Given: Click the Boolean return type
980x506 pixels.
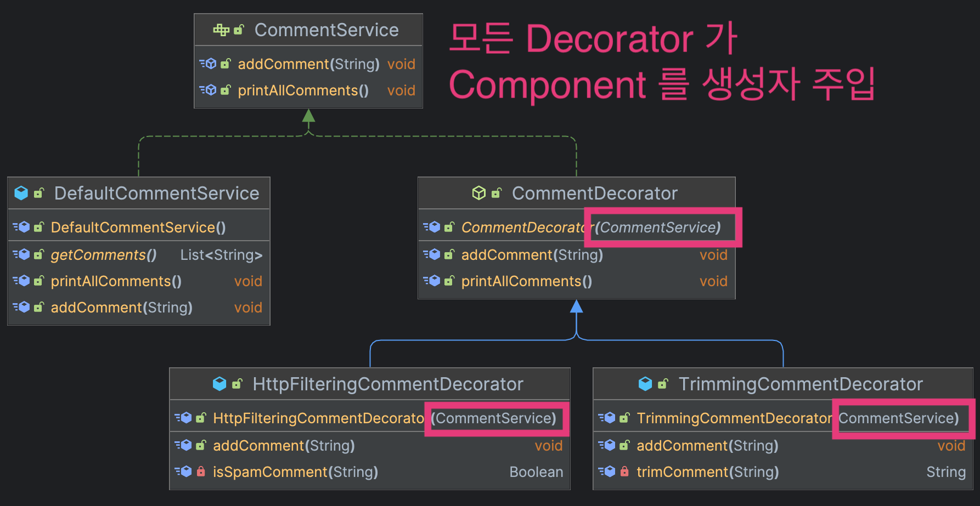Looking at the screenshot, I should pos(536,472).
